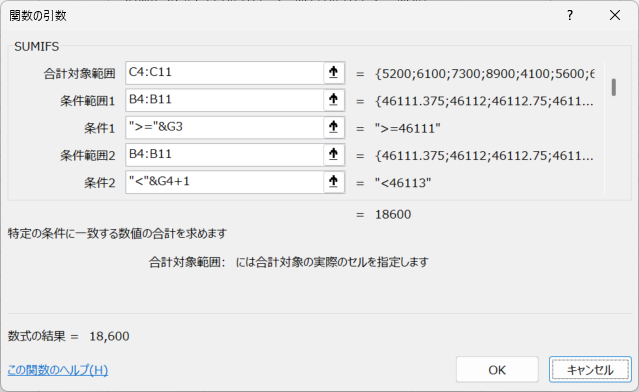Click the evaluated value ">=46111"
Screen dimensions: 639x392
(408, 128)
